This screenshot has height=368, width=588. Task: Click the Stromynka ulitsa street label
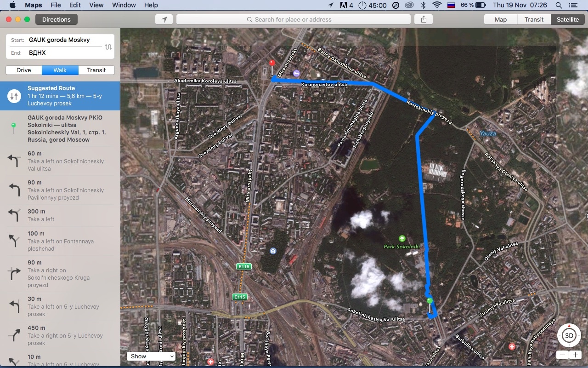[497, 308]
